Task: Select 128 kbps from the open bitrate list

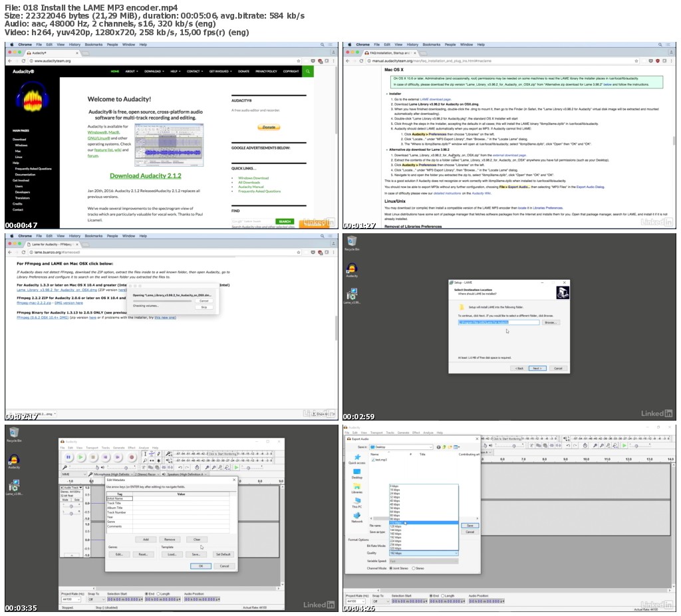Action: (x=424, y=526)
